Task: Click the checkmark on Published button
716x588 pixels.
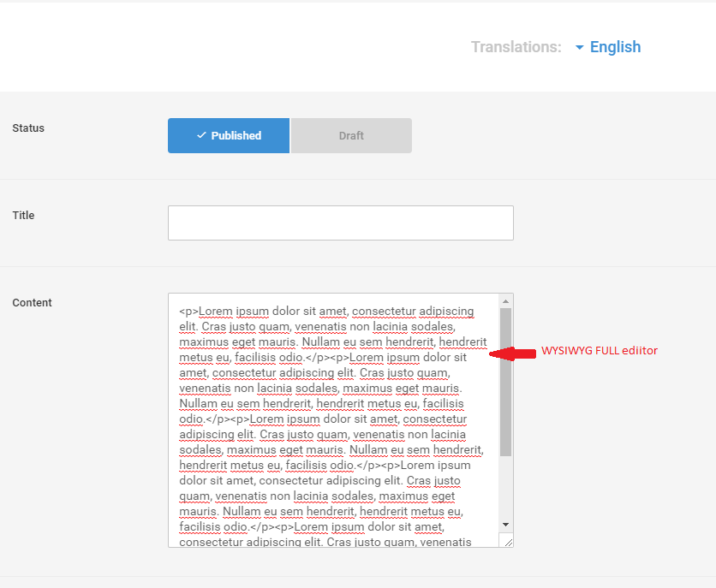Action: [201, 135]
